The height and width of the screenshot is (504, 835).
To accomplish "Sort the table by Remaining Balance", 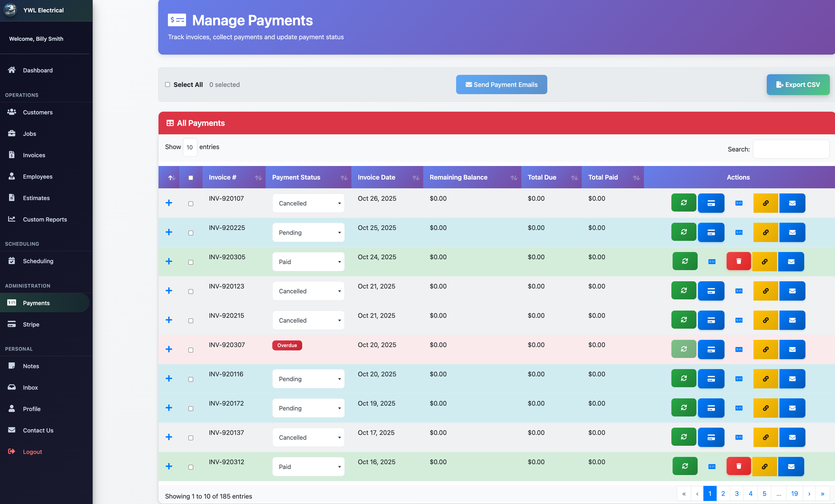I will coord(514,177).
